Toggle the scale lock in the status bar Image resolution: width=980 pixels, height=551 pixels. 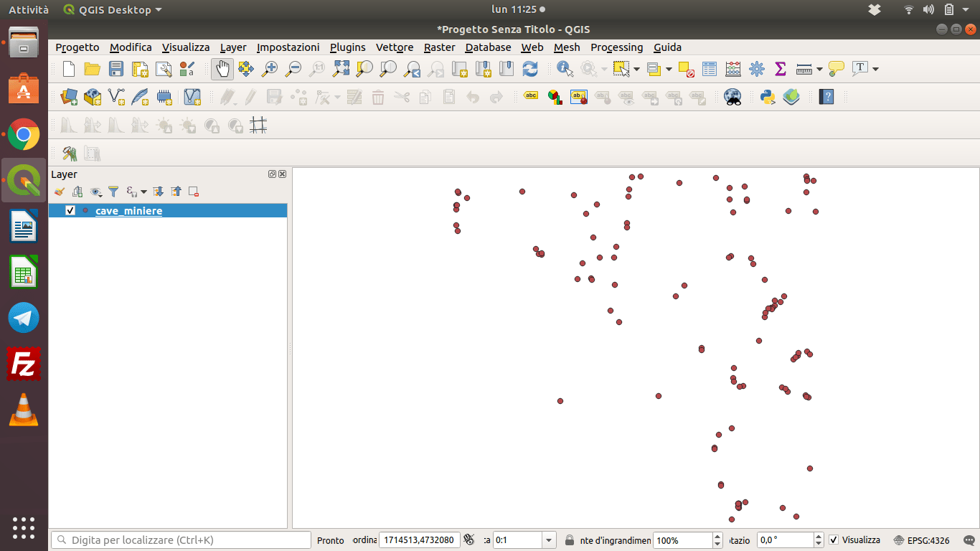pyautogui.click(x=570, y=540)
